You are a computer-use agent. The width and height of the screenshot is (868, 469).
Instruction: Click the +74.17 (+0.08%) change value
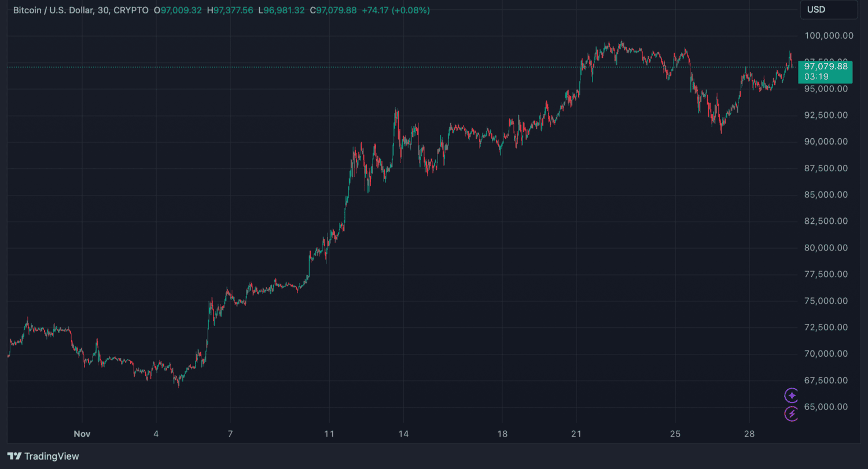pyautogui.click(x=396, y=10)
